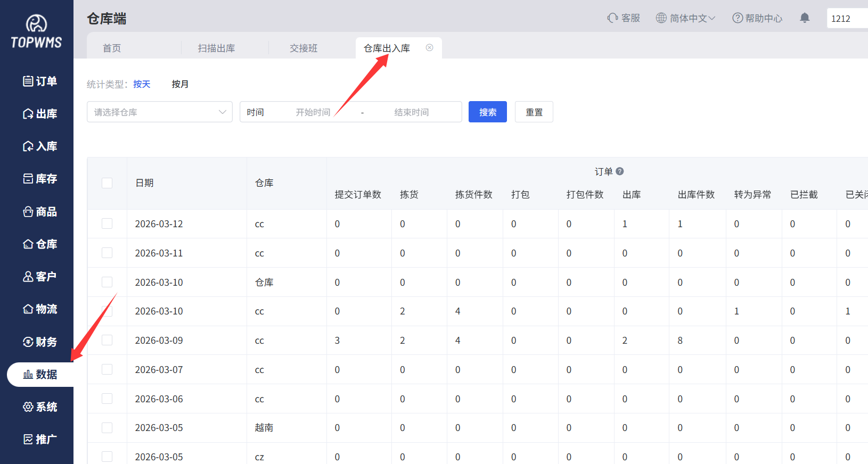
Task: Open the 客服 customer service headset icon
Action: point(612,18)
